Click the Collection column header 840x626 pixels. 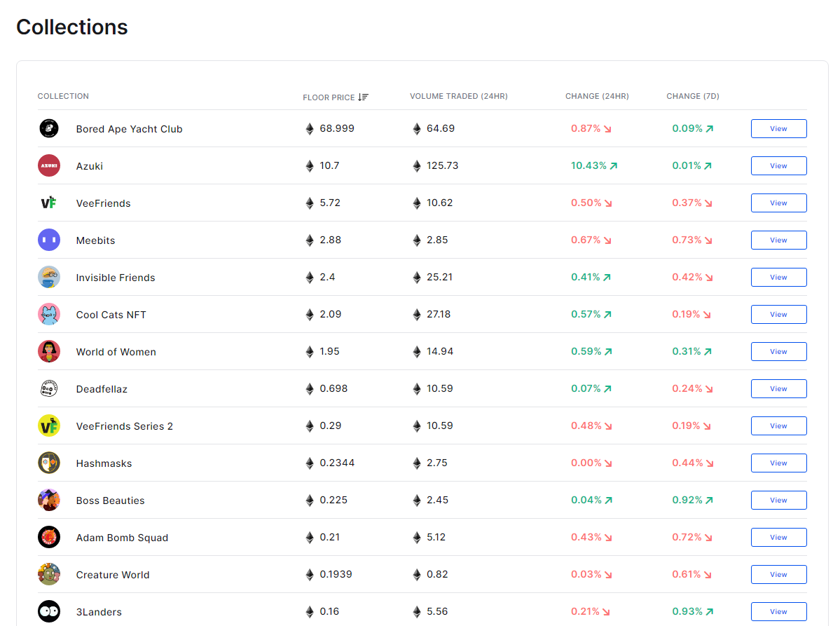coord(63,97)
